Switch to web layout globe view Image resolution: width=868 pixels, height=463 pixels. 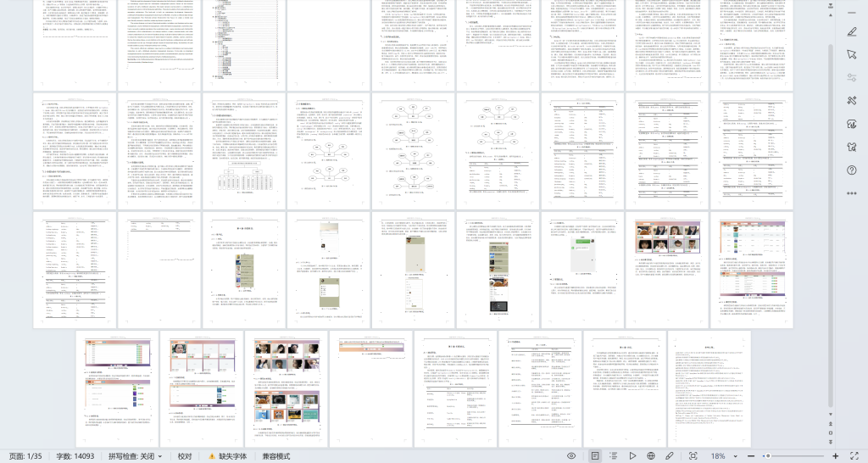click(x=651, y=456)
